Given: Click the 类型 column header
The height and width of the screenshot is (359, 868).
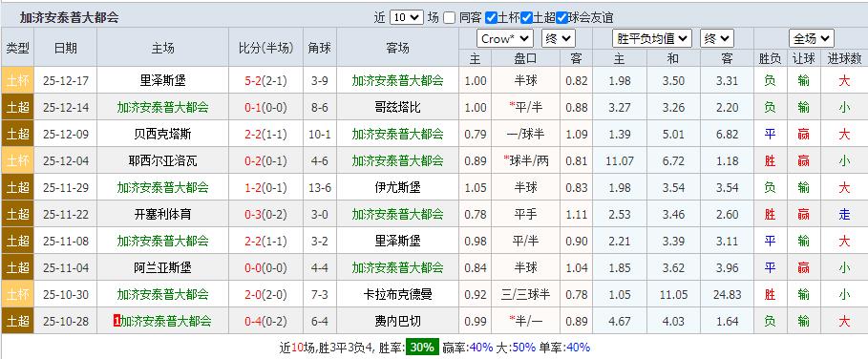Looking at the screenshot, I should coord(18,48).
